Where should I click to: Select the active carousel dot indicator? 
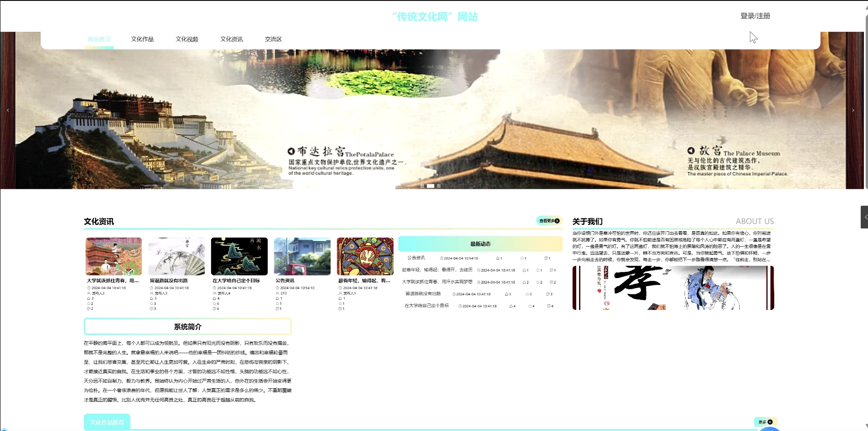[x=430, y=186]
